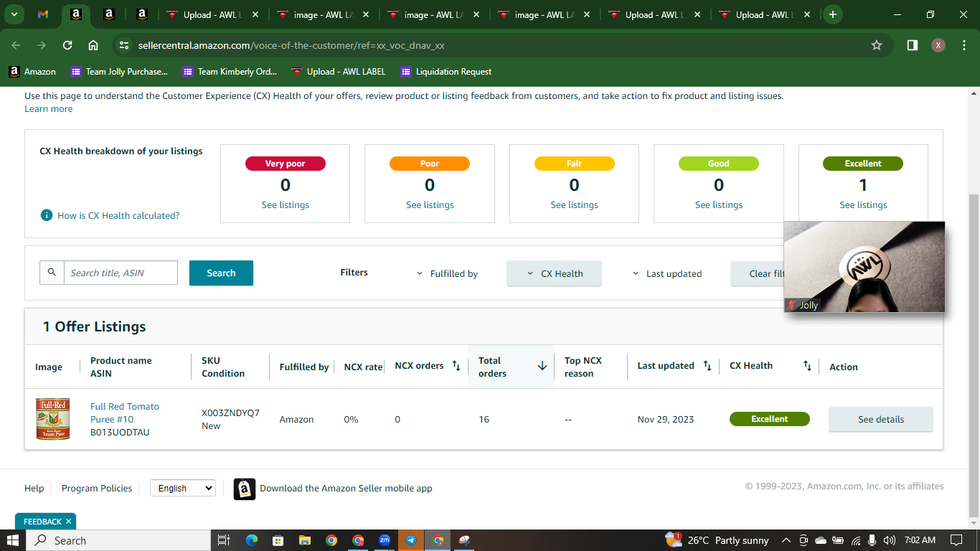Image resolution: width=980 pixels, height=551 pixels.
Task: See listings under Excellent
Action: pyautogui.click(x=863, y=204)
